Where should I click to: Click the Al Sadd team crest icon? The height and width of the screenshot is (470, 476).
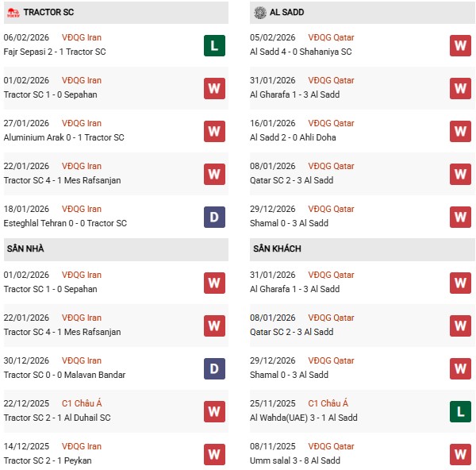[x=260, y=13]
